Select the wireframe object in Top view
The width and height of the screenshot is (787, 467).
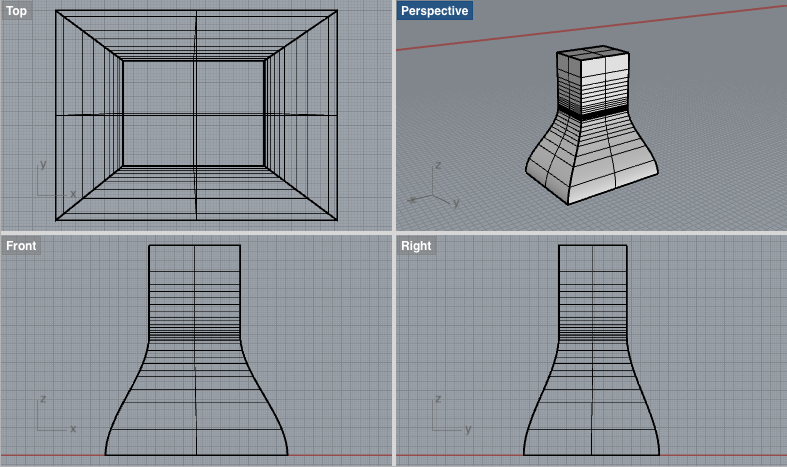[x=196, y=115]
